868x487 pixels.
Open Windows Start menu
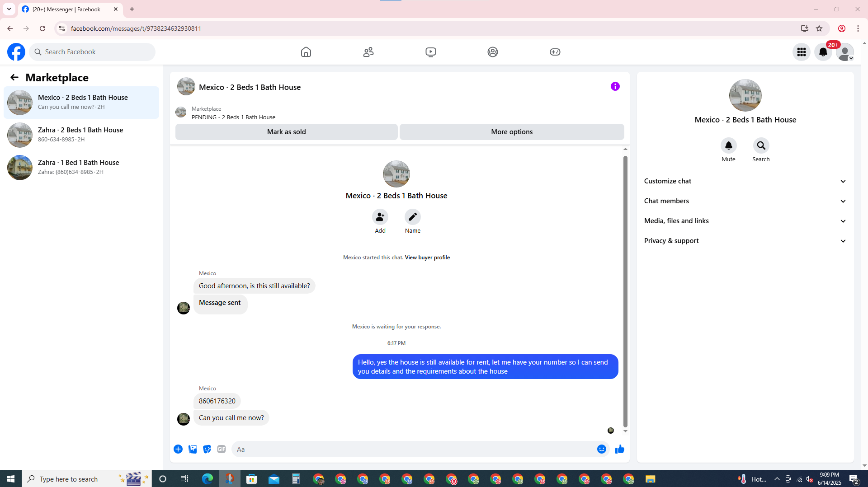click(x=11, y=479)
